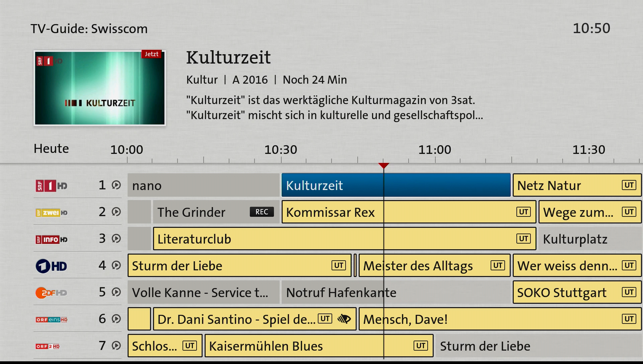Click the replay icon on channel 7
This screenshot has height=364, width=643.
[x=116, y=346]
